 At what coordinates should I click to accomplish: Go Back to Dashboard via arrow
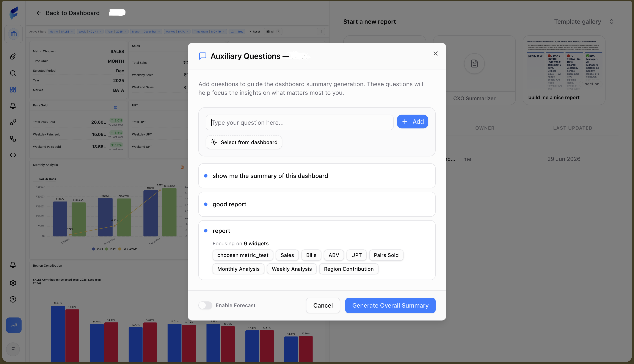click(39, 13)
